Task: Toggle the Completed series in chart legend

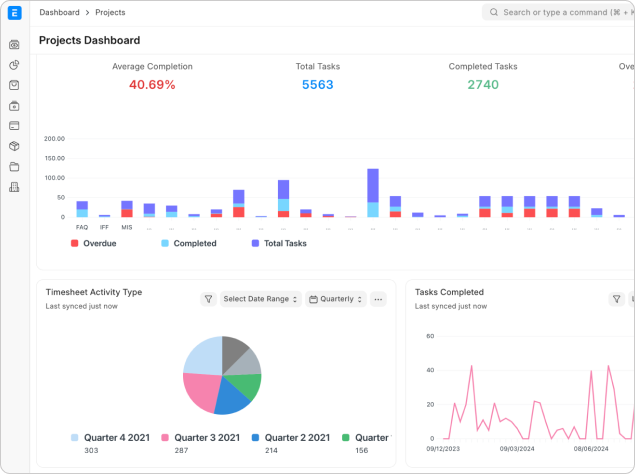Action: click(188, 243)
